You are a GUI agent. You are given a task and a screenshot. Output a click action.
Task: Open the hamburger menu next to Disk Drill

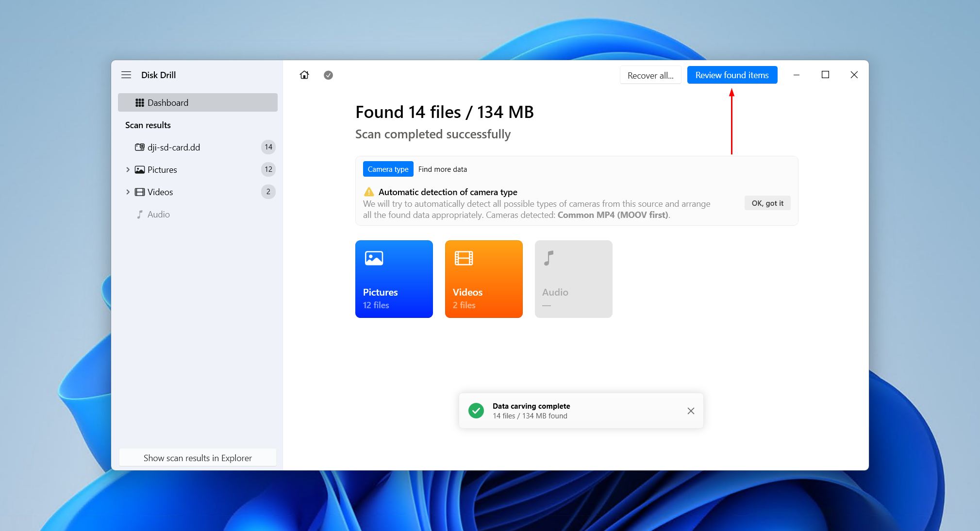coord(126,75)
